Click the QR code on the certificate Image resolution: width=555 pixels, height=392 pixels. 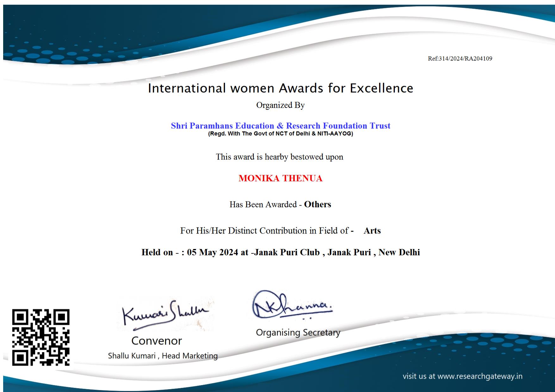click(x=41, y=337)
